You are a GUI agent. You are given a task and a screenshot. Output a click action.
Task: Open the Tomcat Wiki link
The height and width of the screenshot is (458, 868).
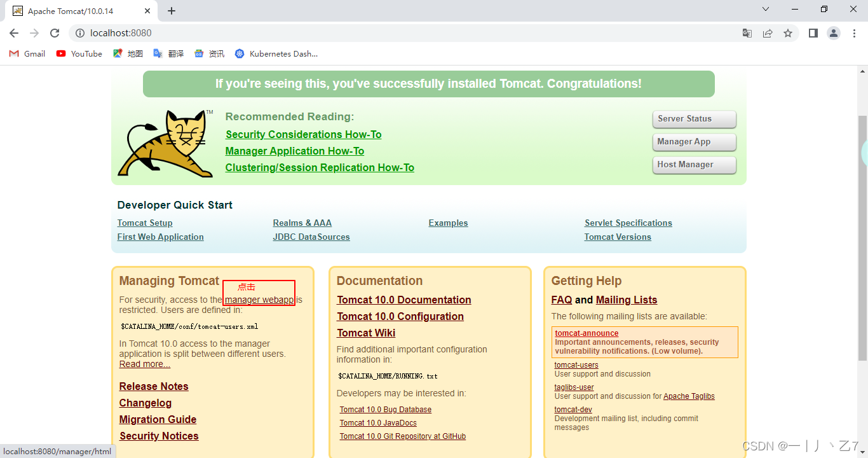point(366,333)
